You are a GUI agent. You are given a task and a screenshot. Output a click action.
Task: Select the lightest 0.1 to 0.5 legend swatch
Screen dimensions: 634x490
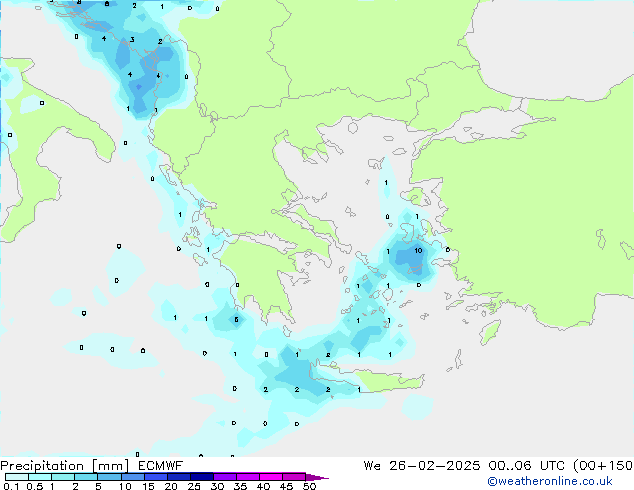(x=17, y=477)
